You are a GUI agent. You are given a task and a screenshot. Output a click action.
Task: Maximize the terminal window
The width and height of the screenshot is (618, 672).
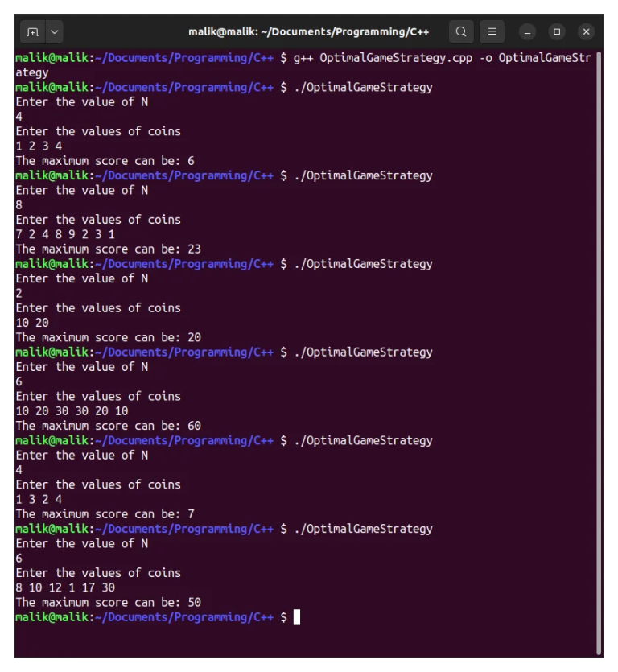[557, 32]
